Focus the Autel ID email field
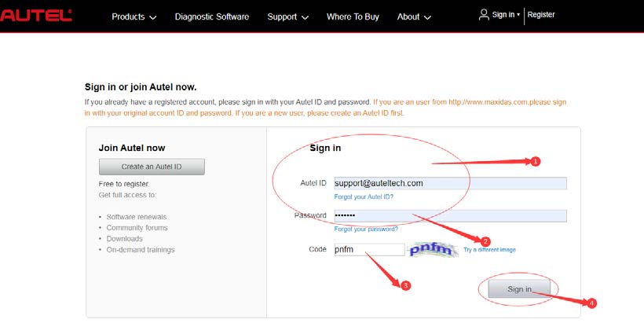 tap(450, 183)
